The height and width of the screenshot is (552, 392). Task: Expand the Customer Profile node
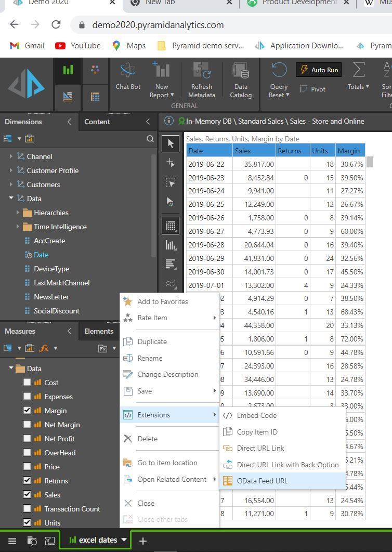[11, 170]
